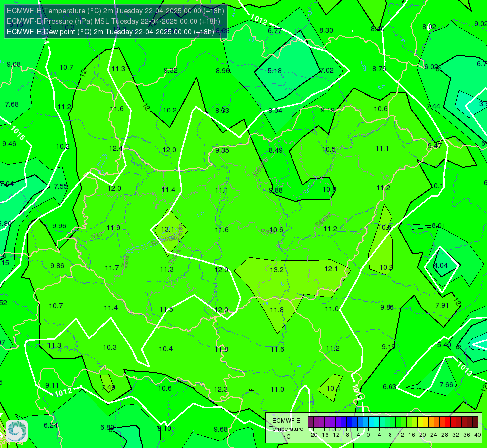Screen dimensions: 487x448
Task: Click the spiral weather logo icon
Action: tap(17, 431)
